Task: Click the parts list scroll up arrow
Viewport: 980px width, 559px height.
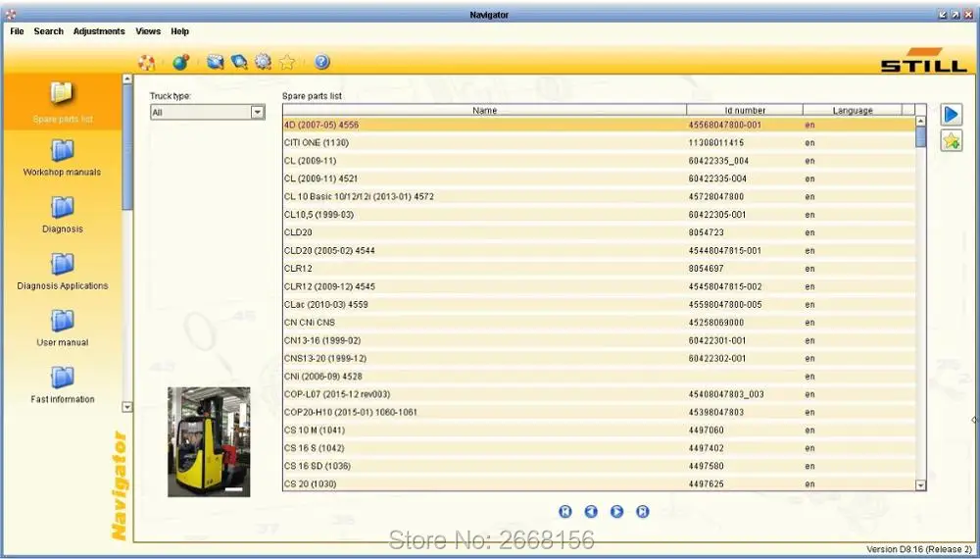Action: click(920, 122)
